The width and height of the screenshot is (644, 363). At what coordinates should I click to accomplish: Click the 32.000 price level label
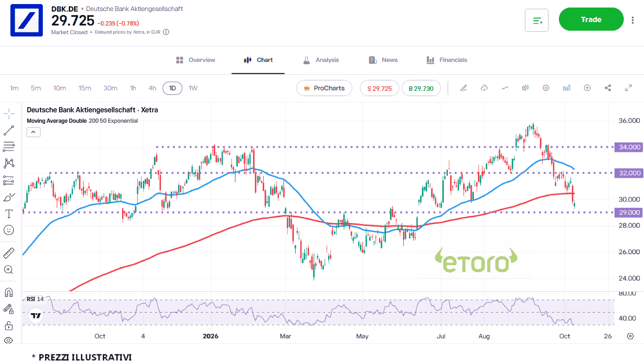[x=628, y=173]
